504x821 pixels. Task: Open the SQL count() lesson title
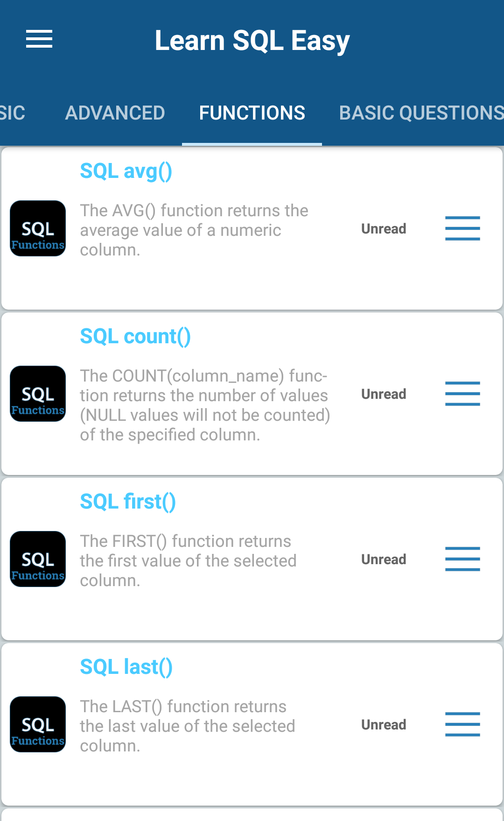click(x=135, y=337)
